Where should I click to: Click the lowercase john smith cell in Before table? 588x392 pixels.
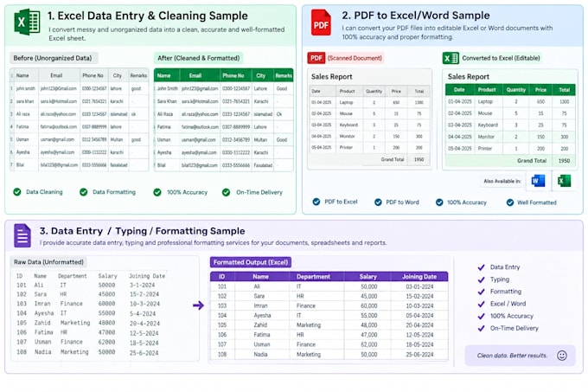pos(25,88)
